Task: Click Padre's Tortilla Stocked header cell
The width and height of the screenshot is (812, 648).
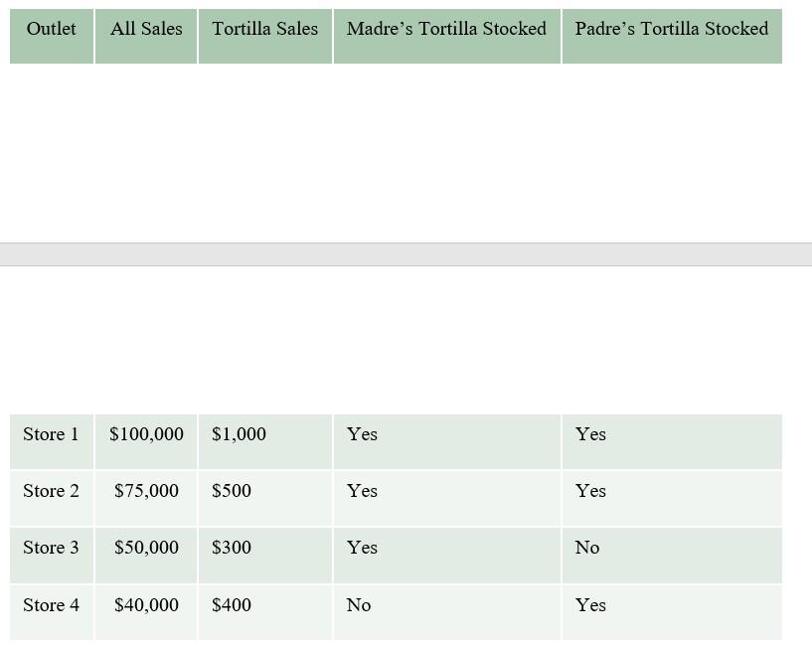Action: click(671, 30)
